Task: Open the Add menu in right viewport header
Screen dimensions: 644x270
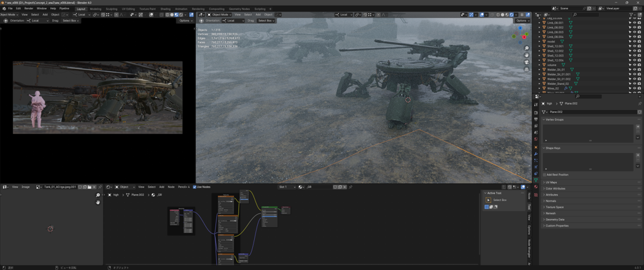Action: (258, 14)
